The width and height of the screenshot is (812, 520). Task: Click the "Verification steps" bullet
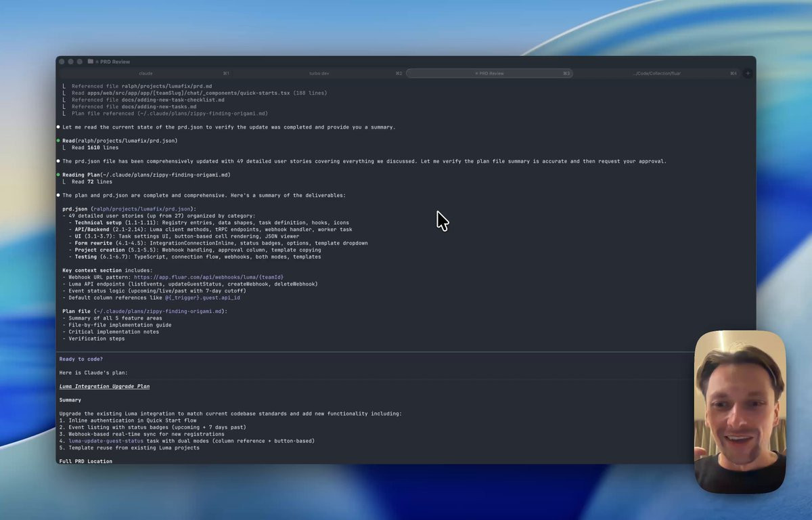point(93,339)
